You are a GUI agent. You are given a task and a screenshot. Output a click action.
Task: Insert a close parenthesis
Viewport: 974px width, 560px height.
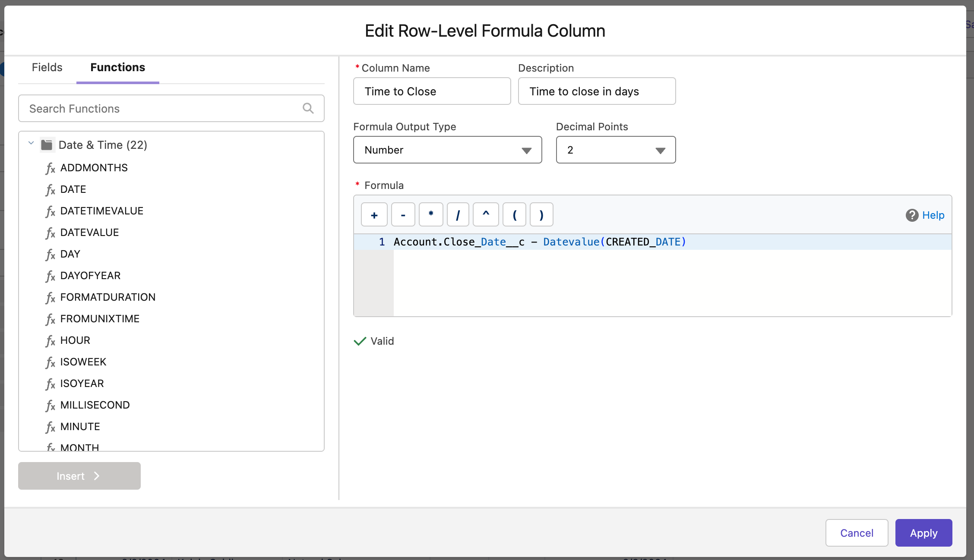point(541,215)
